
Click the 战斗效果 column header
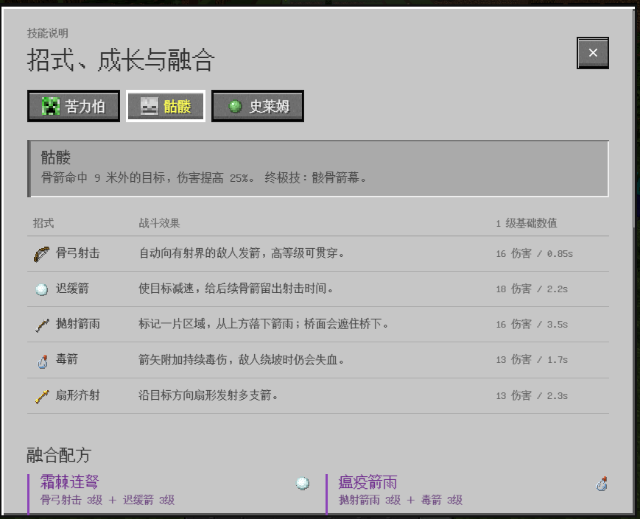(159, 223)
